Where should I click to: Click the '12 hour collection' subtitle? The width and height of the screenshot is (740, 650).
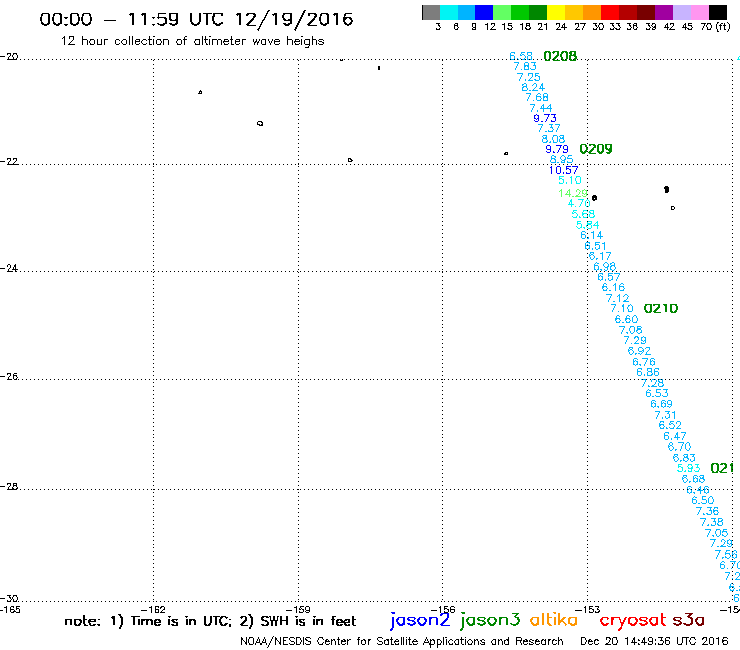pos(193,42)
